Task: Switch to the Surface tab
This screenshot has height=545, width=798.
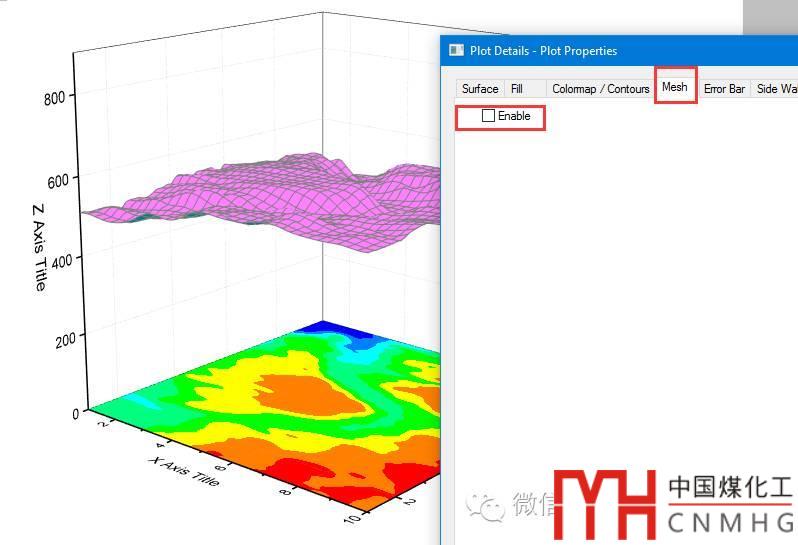Action: click(x=480, y=89)
